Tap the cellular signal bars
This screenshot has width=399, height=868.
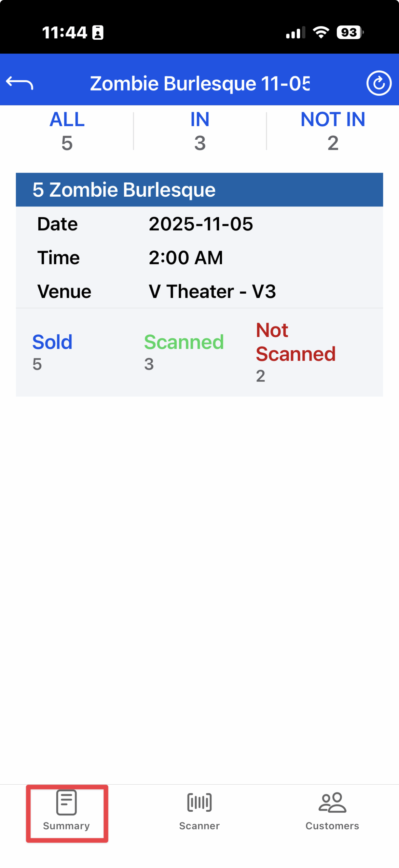(295, 33)
